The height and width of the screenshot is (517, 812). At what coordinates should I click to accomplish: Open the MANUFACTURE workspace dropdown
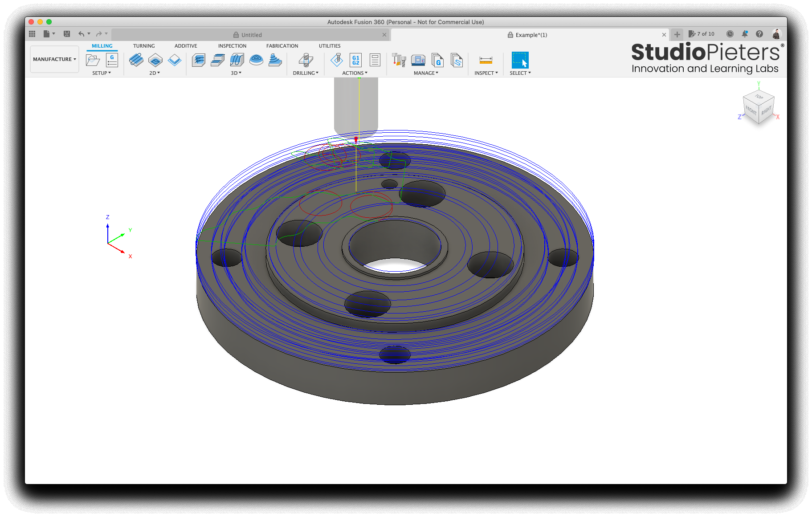click(x=54, y=59)
